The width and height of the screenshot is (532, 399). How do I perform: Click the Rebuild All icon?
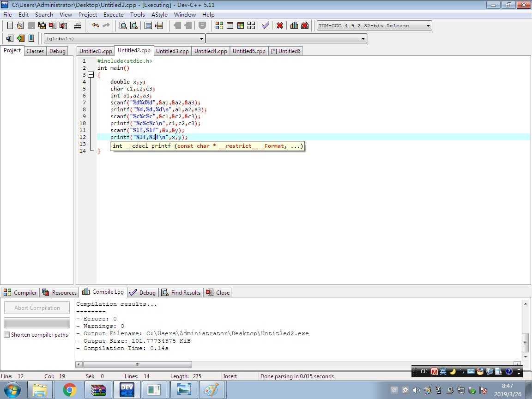point(251,25)
